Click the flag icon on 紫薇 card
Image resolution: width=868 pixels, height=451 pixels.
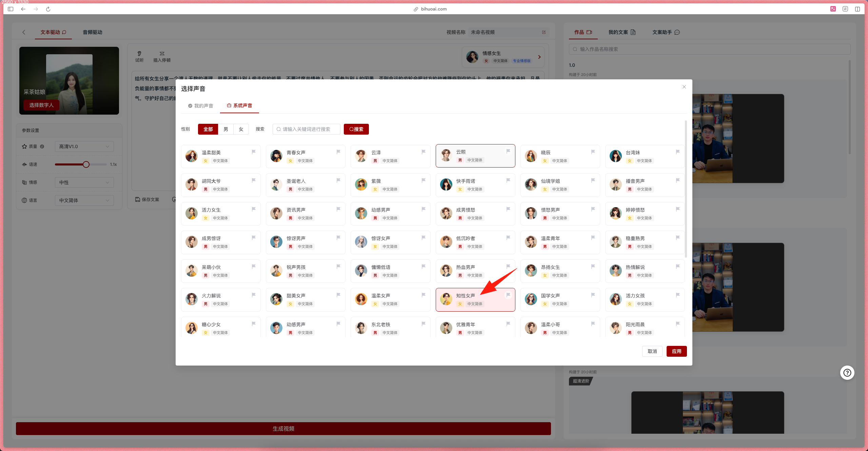click(x=423, y=180)
